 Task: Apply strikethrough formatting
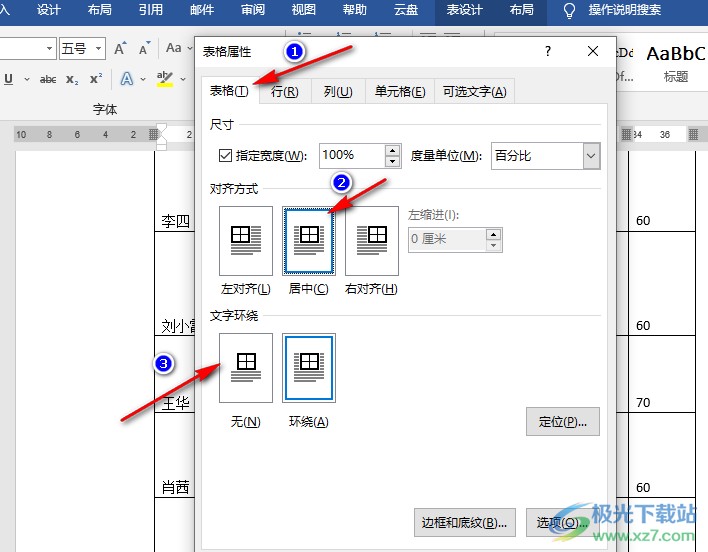click(x=48, y=80)
